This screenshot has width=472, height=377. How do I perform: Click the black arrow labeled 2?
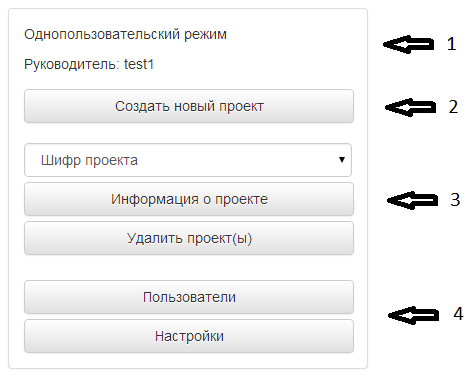410,107
